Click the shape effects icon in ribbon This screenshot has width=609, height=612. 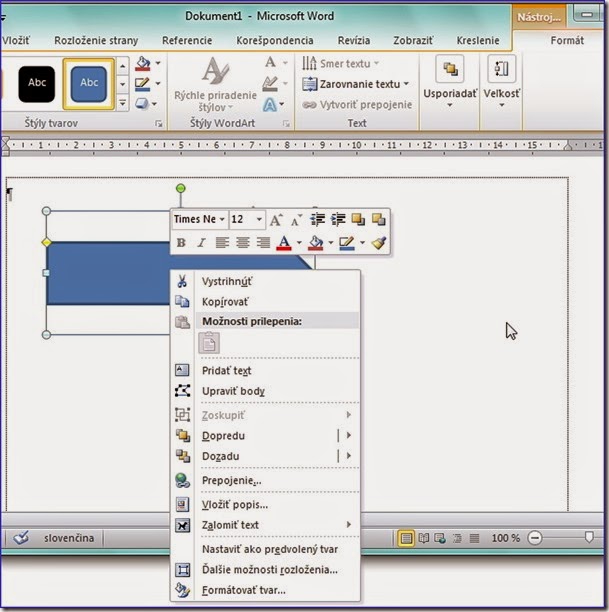(x=142, y=104)
